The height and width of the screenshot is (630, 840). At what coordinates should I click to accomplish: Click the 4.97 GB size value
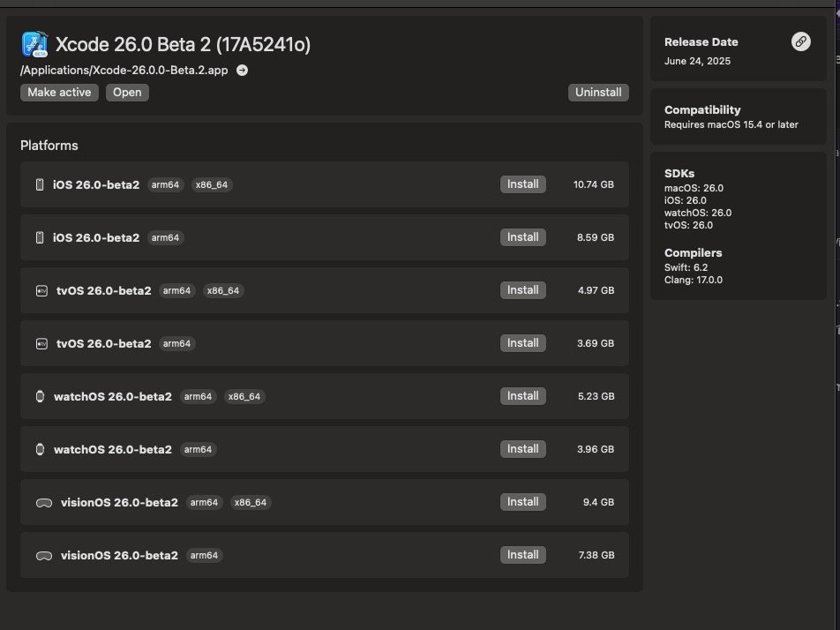pos(596,290)
